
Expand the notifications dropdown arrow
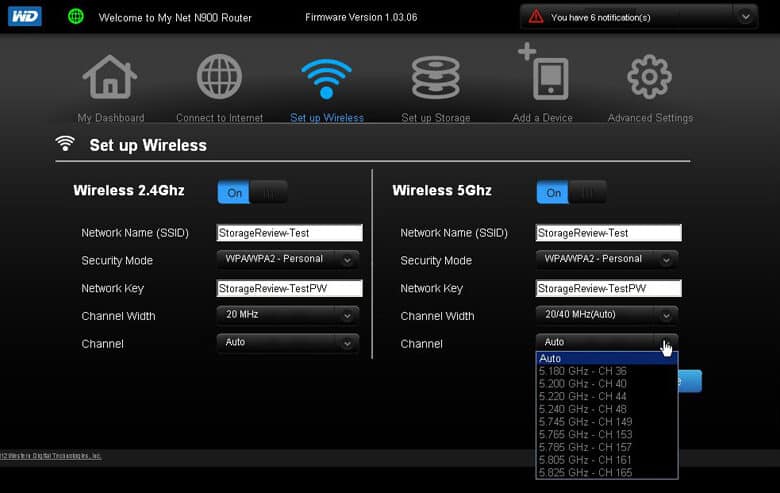coord(745,17)
